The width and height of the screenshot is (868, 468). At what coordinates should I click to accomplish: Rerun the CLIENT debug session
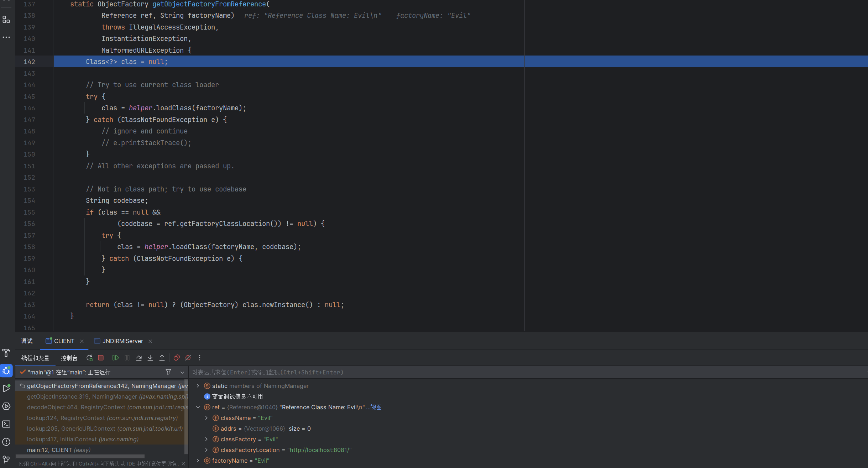[x=89, y=358]
